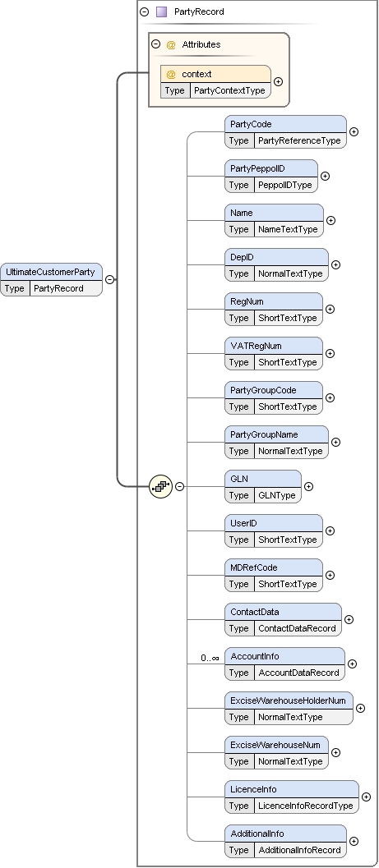The height and width of the screenshot is (868, 379).
Task: Collapse the PartyRecord type box
Action: pos(145,11)
